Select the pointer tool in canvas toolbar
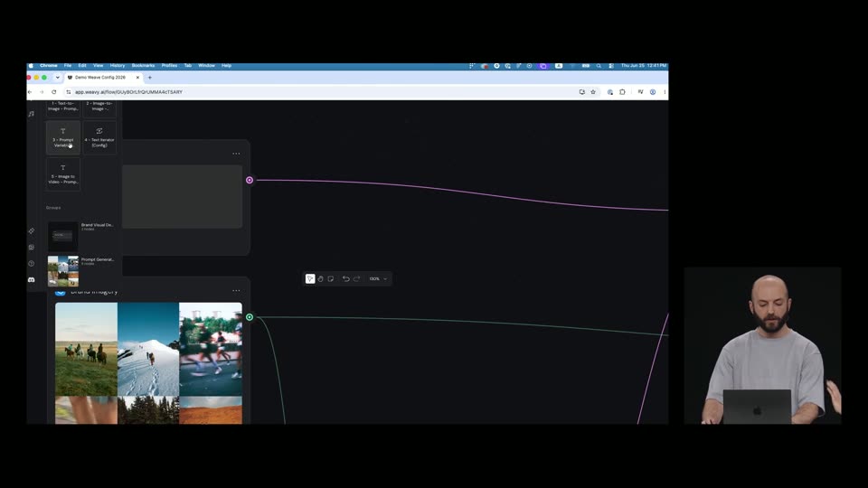Viewport: 868px width, 488px height. pyautogui.click(x=310, y=279)
